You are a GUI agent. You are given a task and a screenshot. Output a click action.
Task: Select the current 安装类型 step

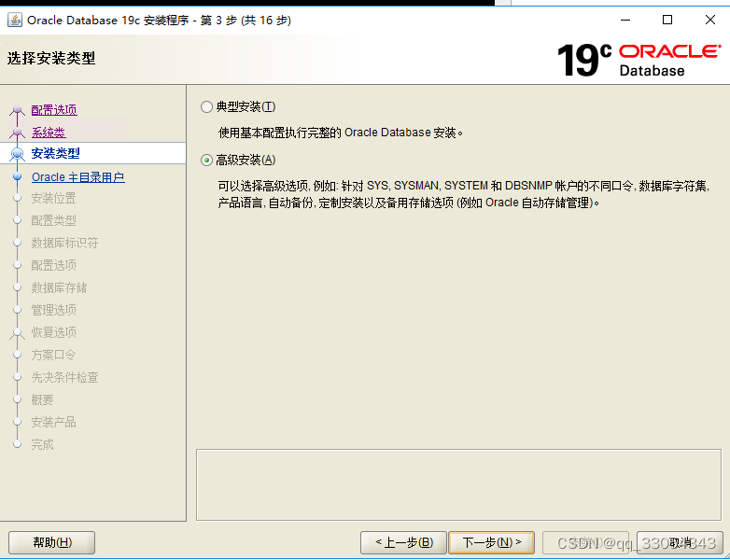pos(55,153)
